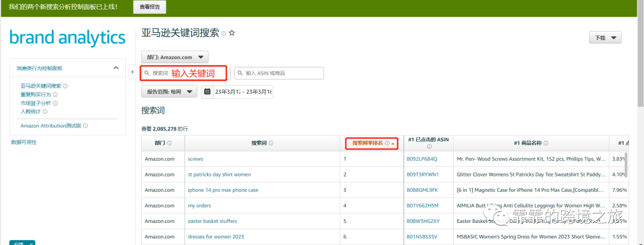The image size is (644, 245).
Task: Open the ASIN link B01N5BS3SV
Action: coord(422,237)
